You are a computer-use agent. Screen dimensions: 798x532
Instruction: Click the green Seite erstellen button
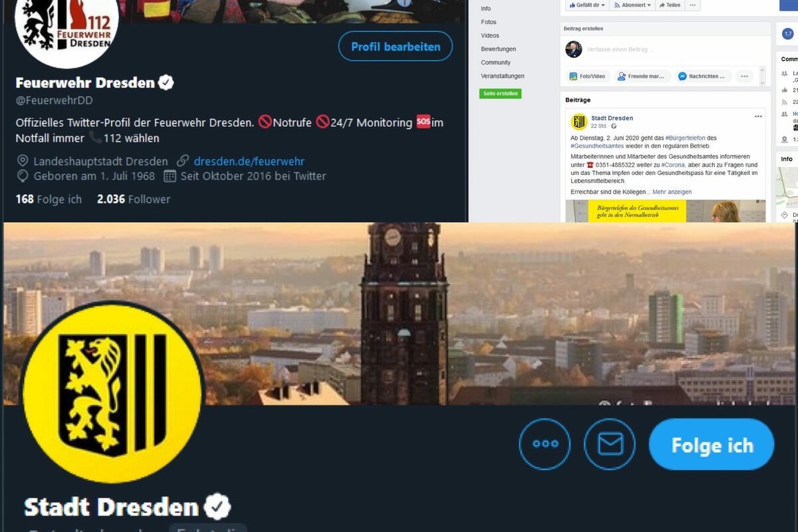pyautogui.click(x=501, y=94)
